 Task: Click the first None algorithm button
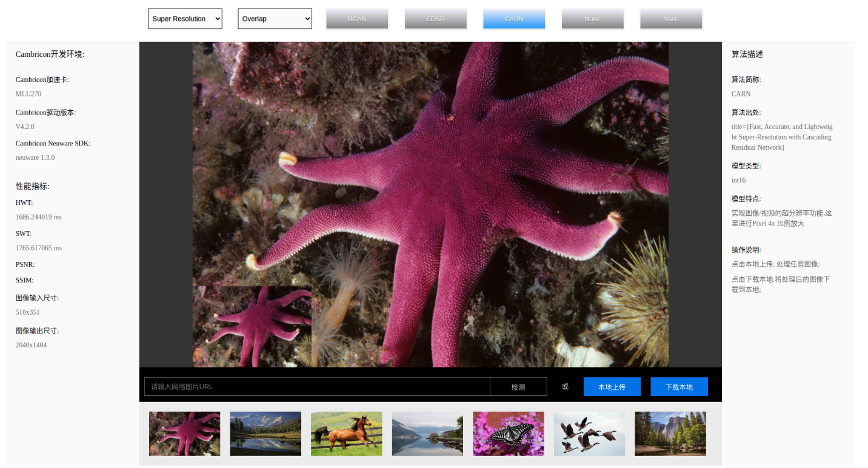point(592,19)
